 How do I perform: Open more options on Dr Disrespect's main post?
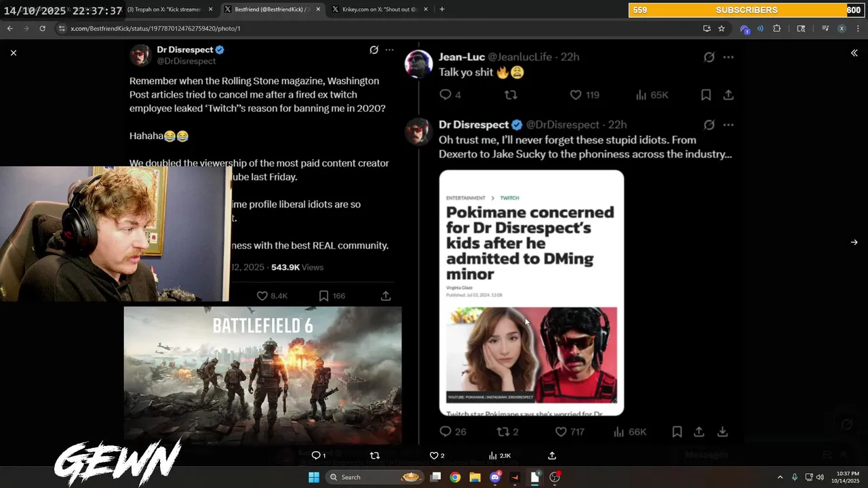click(389, 50)
